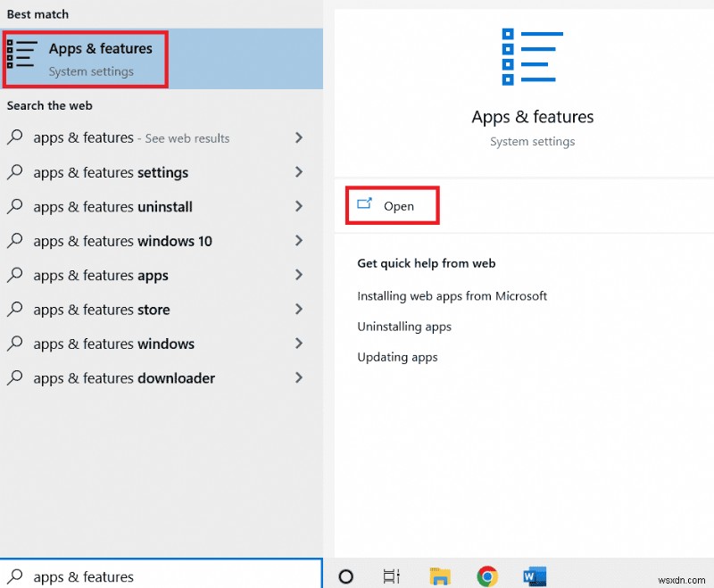This screenshot has height=588, width=714.
Task: Launch Microsoft Word from the taskbar
Action: click(535, 576)
